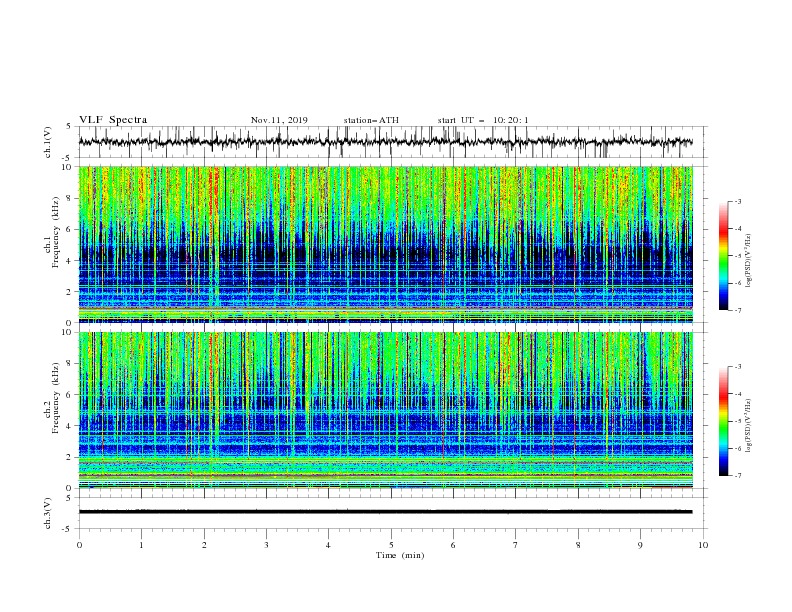Click the ch.1 "Frequency (kHz)" axis label
The image size is (792, 612).
(x=56, y=231)
